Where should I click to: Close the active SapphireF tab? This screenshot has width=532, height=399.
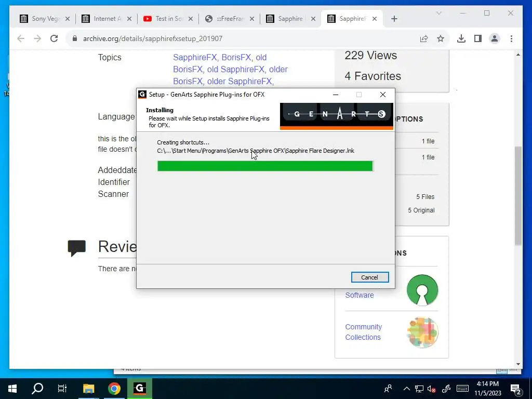point(375,19)
